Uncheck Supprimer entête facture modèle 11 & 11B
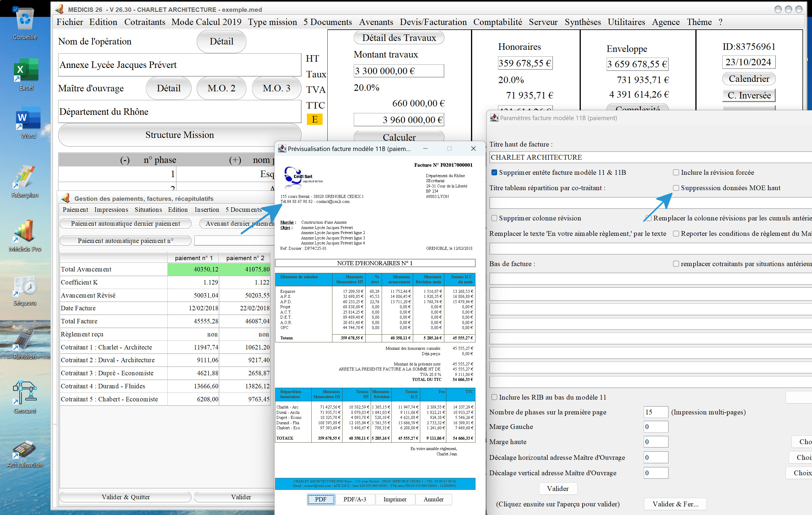812x515 pixels. click(494, 172)
